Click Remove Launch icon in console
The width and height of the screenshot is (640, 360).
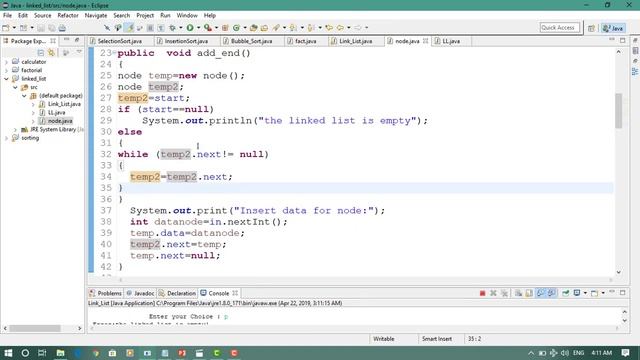click(493, 293)
